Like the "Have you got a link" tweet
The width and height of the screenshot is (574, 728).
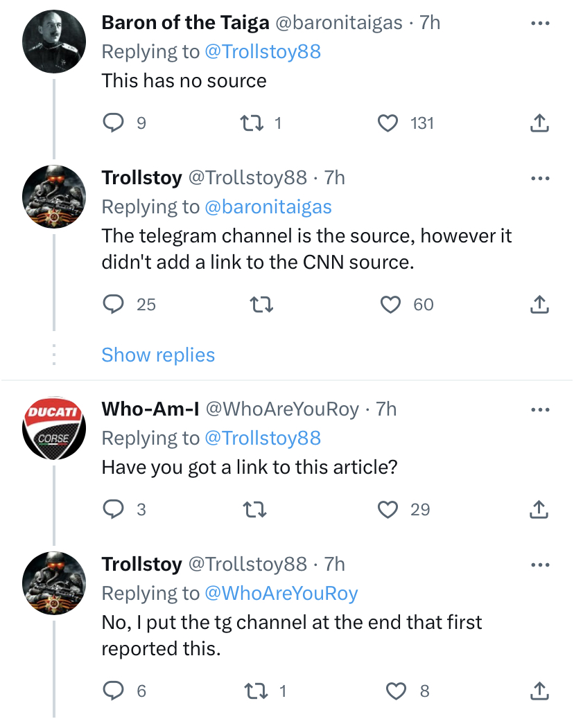click(x=388, y=510)
